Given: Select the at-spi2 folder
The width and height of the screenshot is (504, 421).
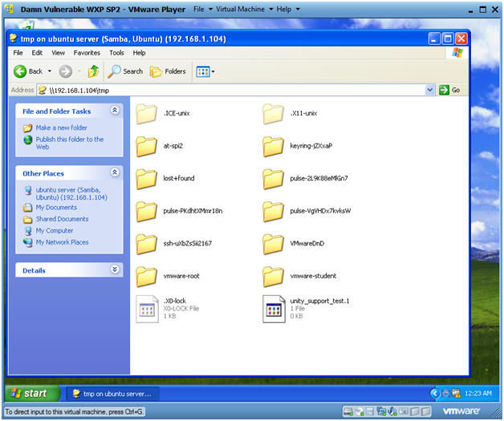Looking at the screenshot, I should click(x=160, y=146).
